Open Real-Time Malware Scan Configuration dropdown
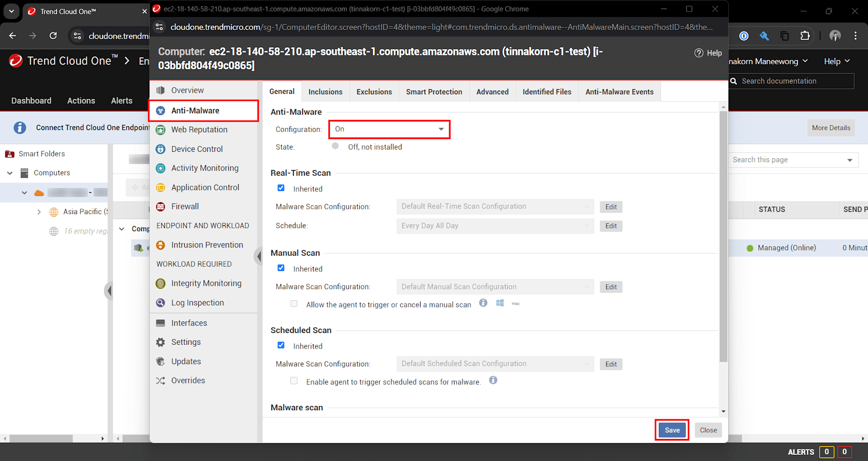868x461 pixels. [x=495, y=206]
